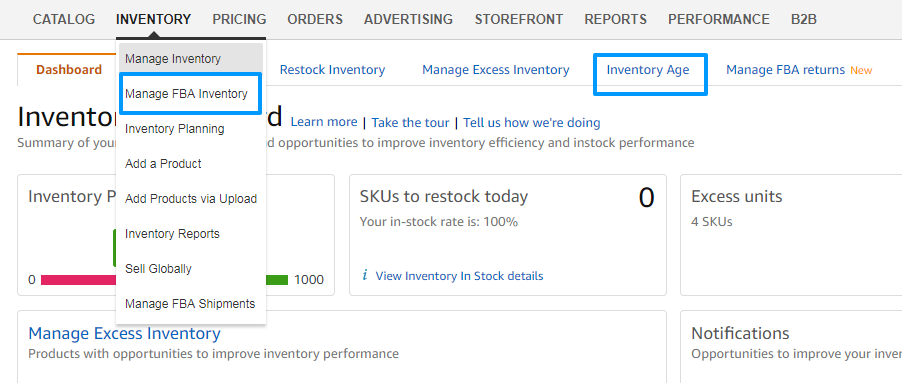The height and width of the screenshot is (383, 902).
Task: Choose Sell Globally menu item
Action: click(x=158, y=269)
